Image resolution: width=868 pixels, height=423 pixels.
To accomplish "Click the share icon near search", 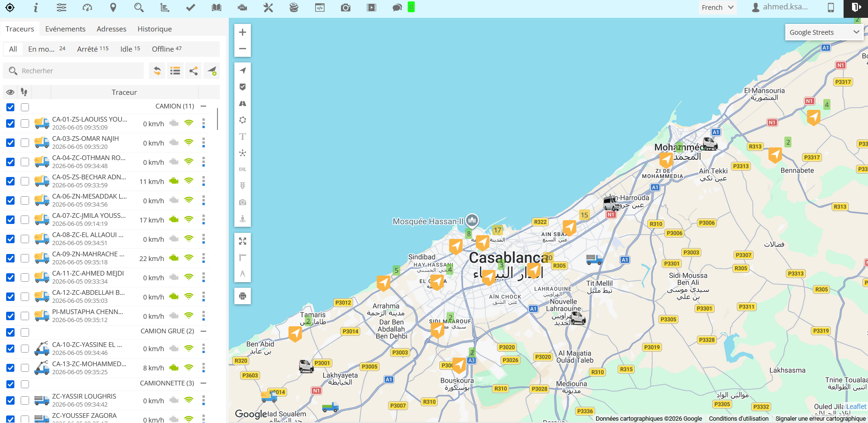I will [x=194, y=71].
